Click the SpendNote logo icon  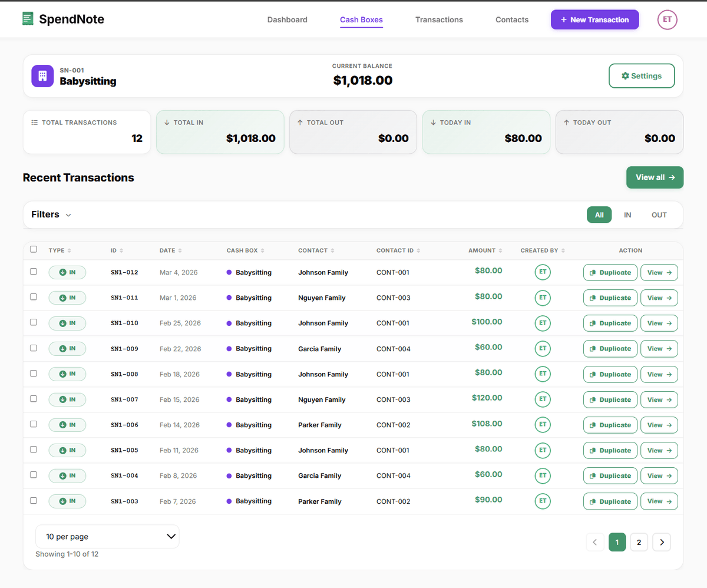(27, 19)
